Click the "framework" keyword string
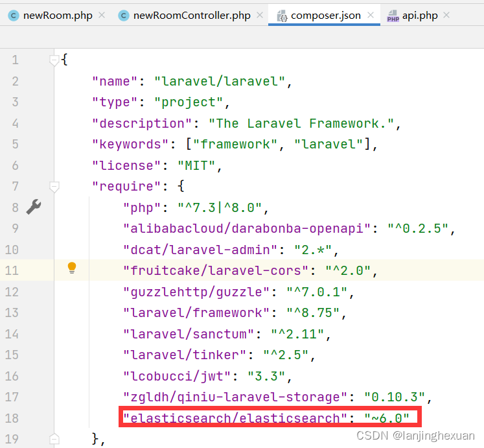484x448 pixels. pos(235,145)
